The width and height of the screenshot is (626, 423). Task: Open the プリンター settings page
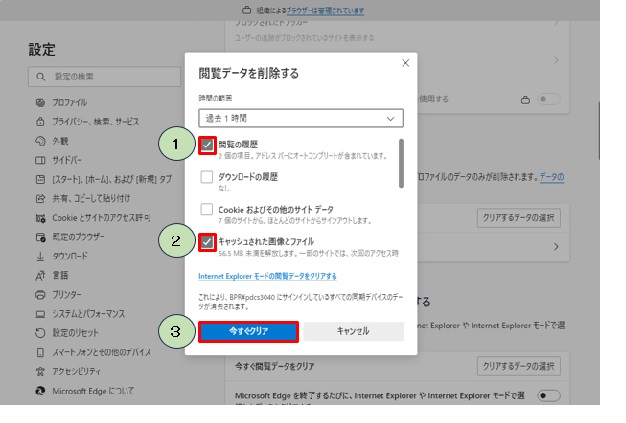coord(67,295)
